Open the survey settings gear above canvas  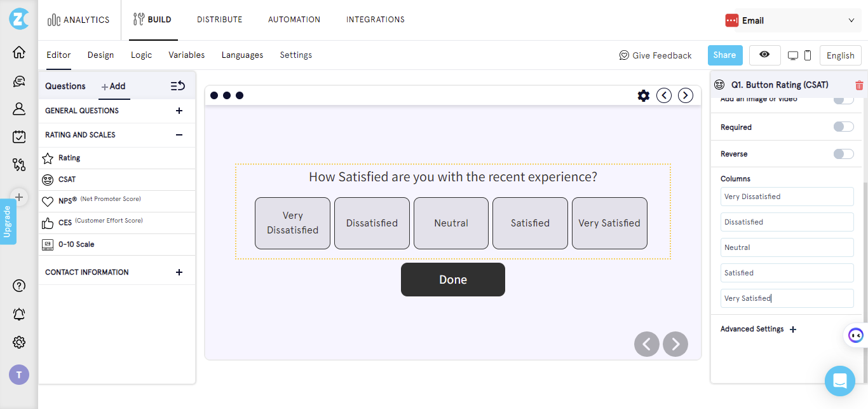[643, 95]
